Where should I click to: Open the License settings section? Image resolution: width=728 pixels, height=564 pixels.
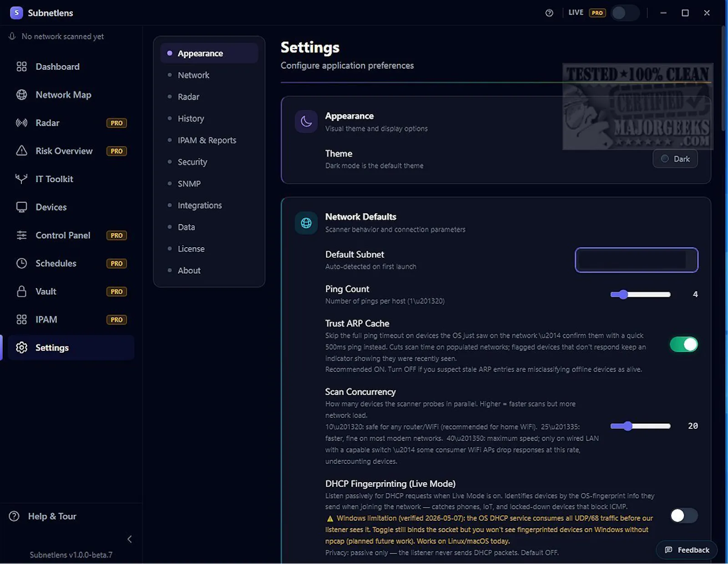[209, 249]
